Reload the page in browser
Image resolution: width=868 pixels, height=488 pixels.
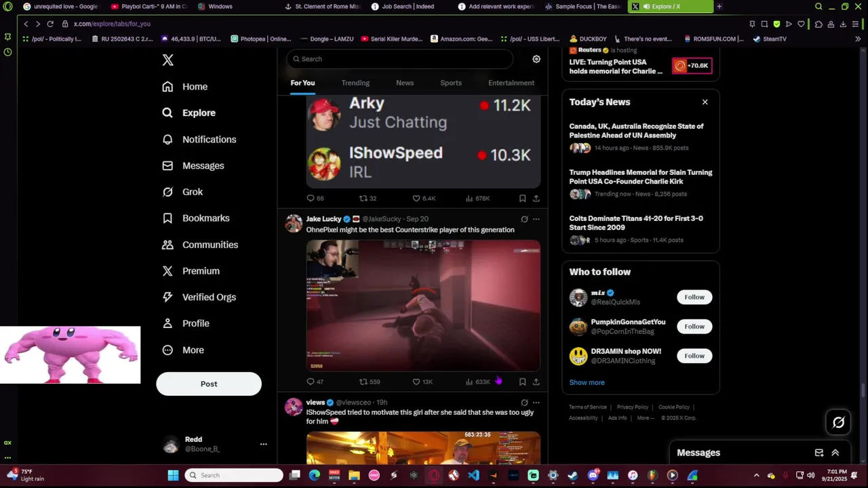point(50,24)
